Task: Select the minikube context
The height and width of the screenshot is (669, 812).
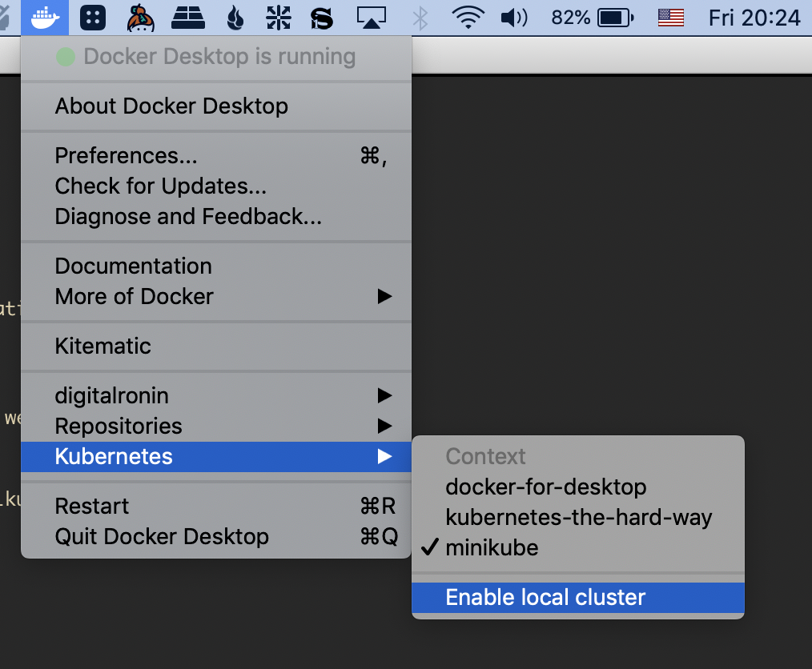Action: click(x=492, y=547)
